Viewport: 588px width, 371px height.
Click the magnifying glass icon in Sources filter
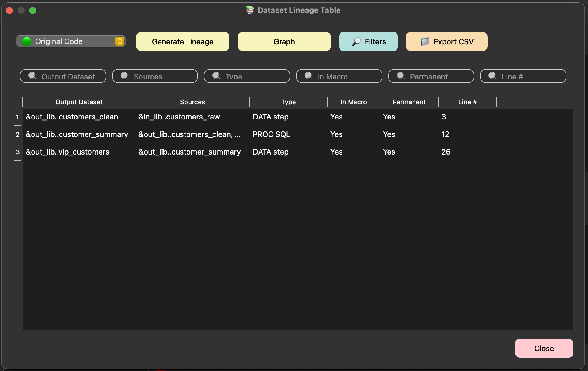(x=125, y=76)
